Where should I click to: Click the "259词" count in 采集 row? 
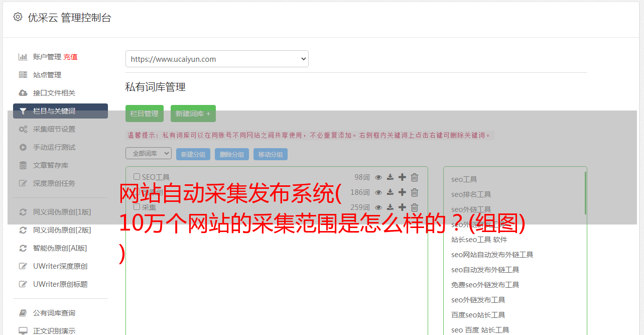tap(360, 207)
